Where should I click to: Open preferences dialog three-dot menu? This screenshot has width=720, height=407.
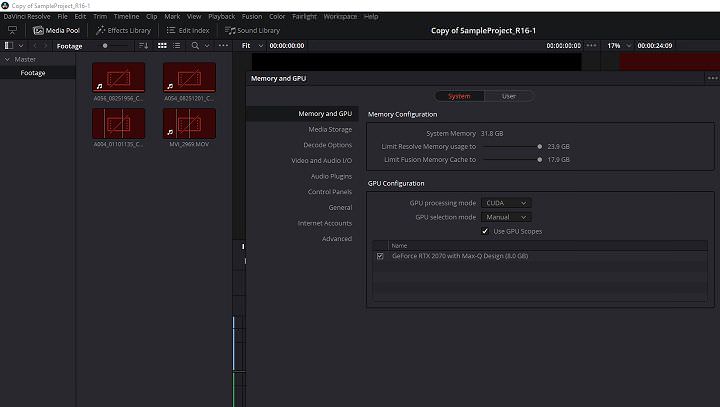(x=712, y=78)
